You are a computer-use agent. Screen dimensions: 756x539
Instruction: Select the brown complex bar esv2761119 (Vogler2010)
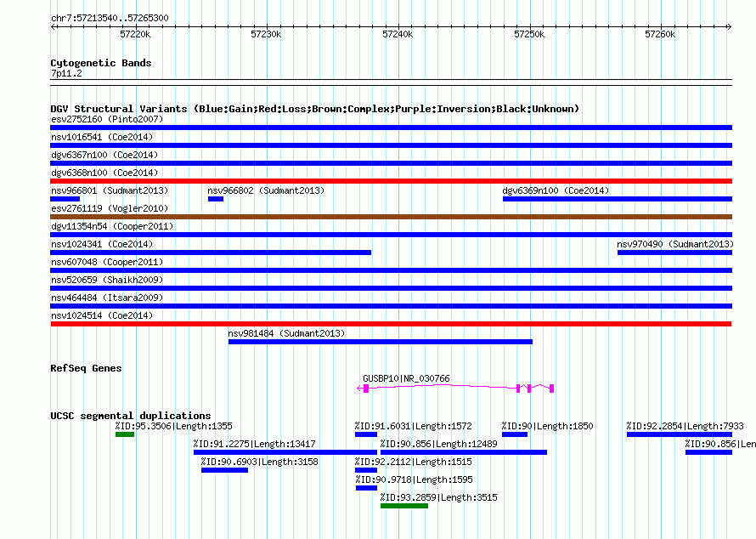[x=391, y=217]
